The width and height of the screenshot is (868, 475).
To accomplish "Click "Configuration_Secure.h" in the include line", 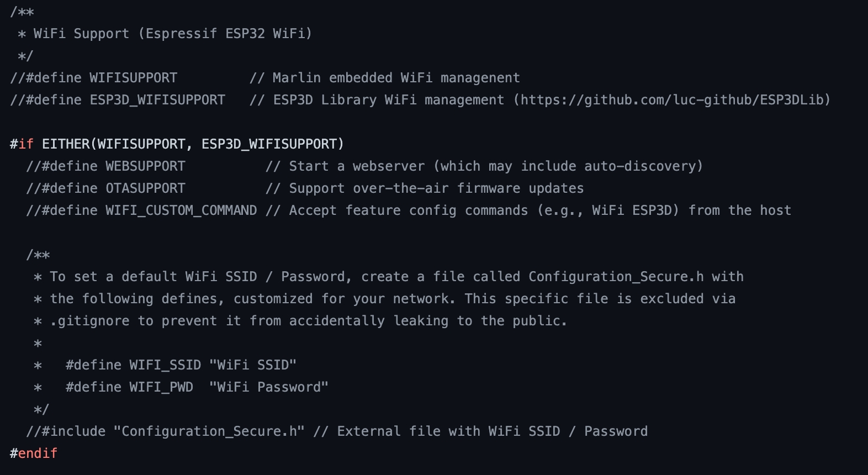I will coord(209,431).
